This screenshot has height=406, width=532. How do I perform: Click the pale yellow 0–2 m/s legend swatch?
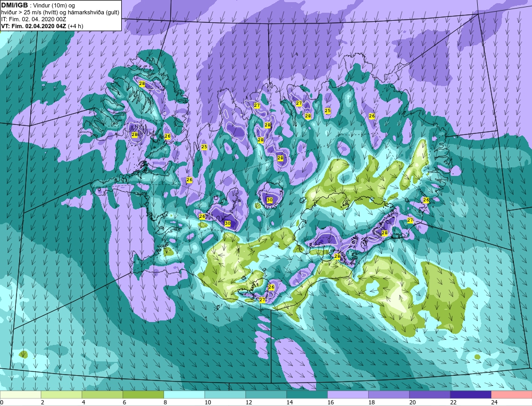tap(21, 395)
